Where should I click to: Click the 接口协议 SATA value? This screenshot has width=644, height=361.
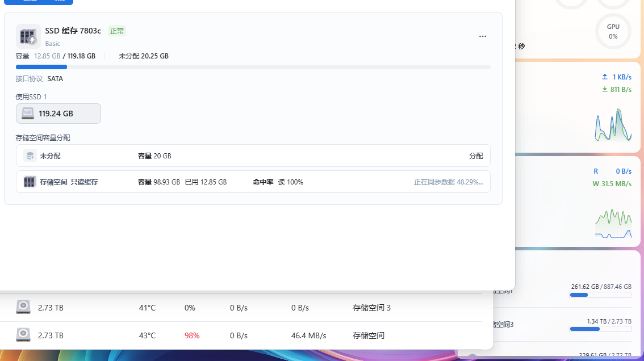point(55,79)
